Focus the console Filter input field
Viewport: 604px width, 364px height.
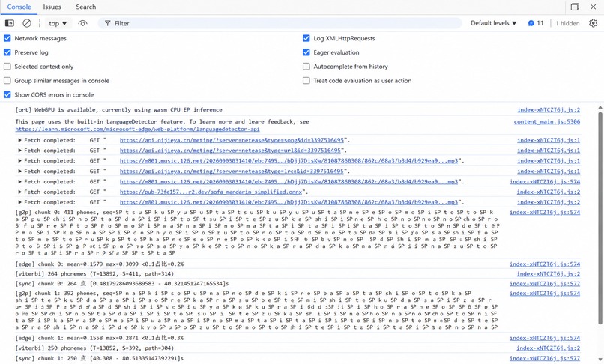[280, 23]
